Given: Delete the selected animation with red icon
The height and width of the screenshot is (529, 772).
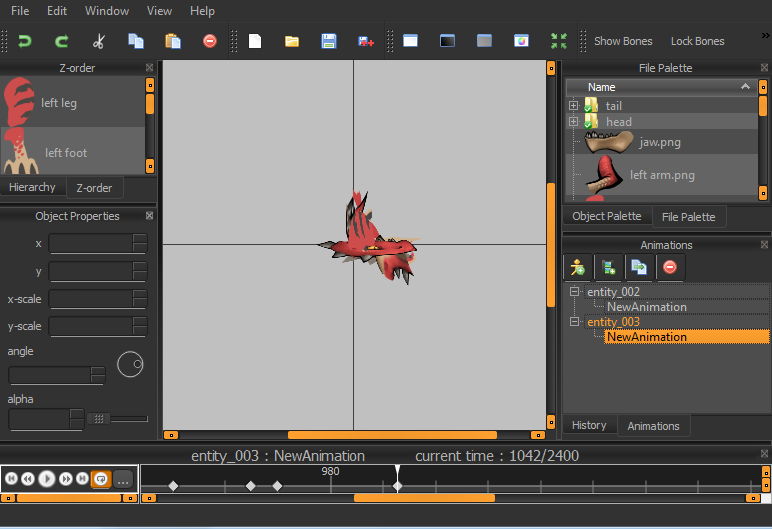Looking at the screenshot, I should [x=670, y=267].
